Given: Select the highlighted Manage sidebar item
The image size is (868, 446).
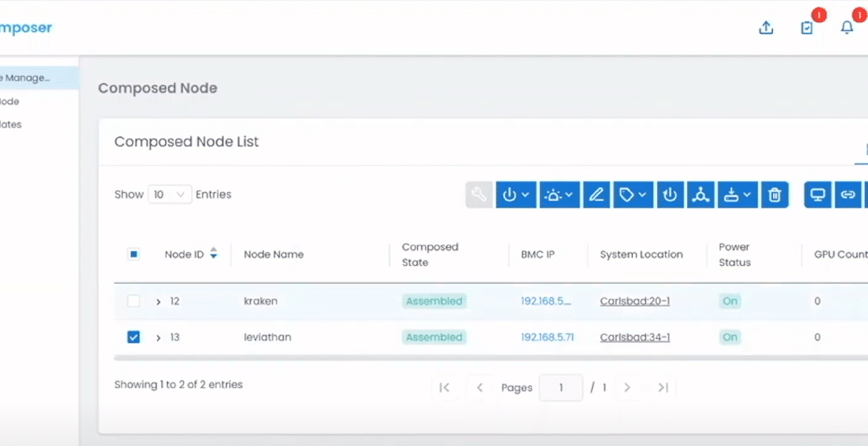Looking at the screenshot, I should [39, 78].
